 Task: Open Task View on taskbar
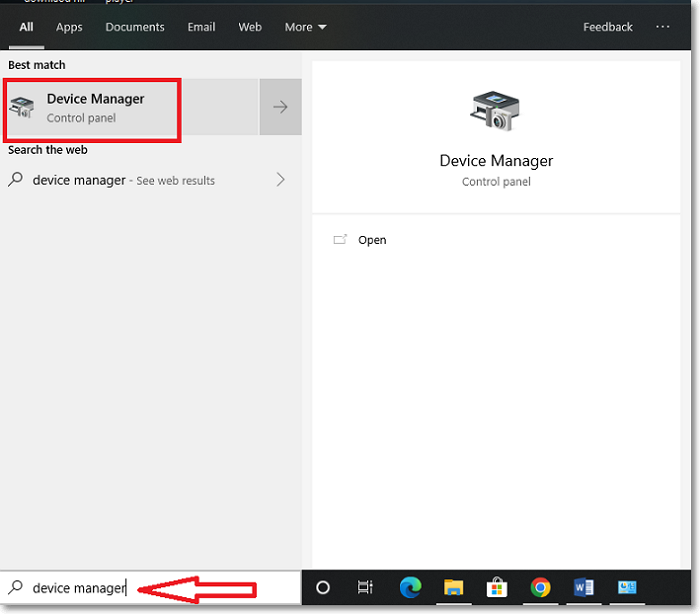tap(365, 588)
